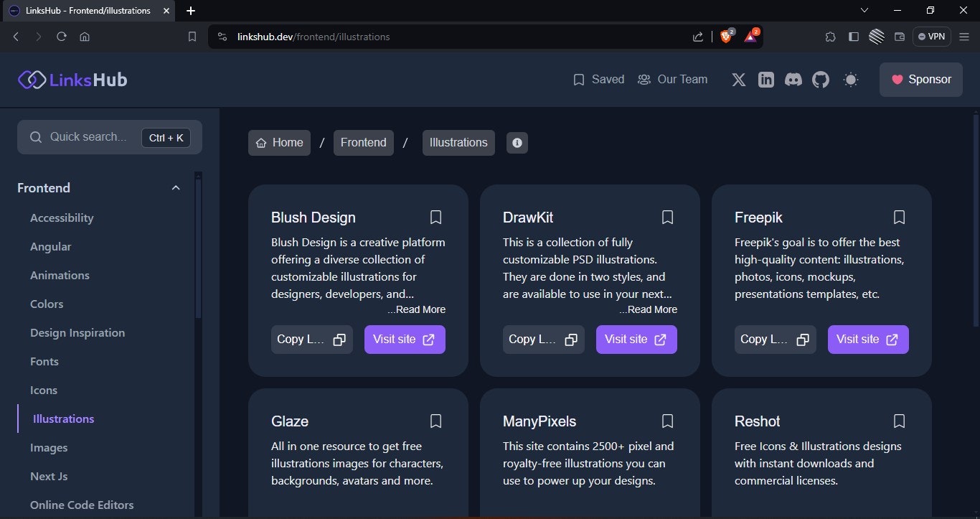The height and width of the screenshot is (519, 980).
Task: Toggle light/dark theme sun icon
Action: 851,80
